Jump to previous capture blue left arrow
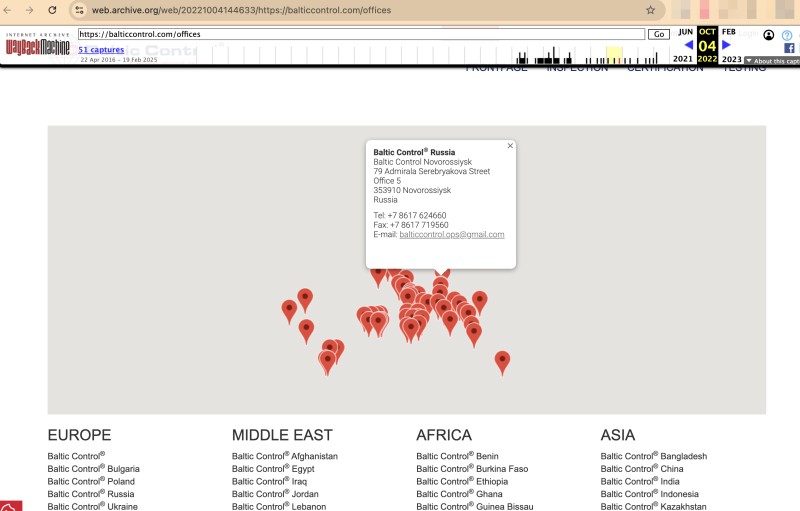Viewport: 800px width, 511px height. (688, 45)
